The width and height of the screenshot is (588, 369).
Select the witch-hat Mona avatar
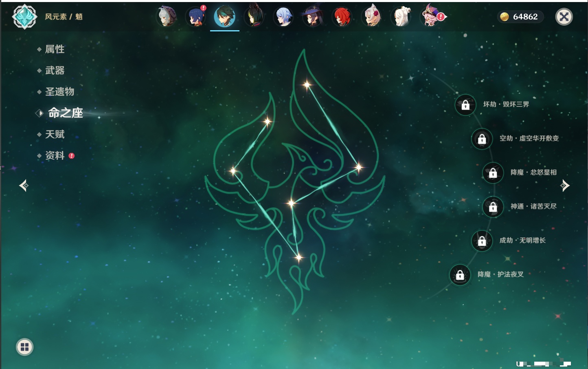point(313,17)
